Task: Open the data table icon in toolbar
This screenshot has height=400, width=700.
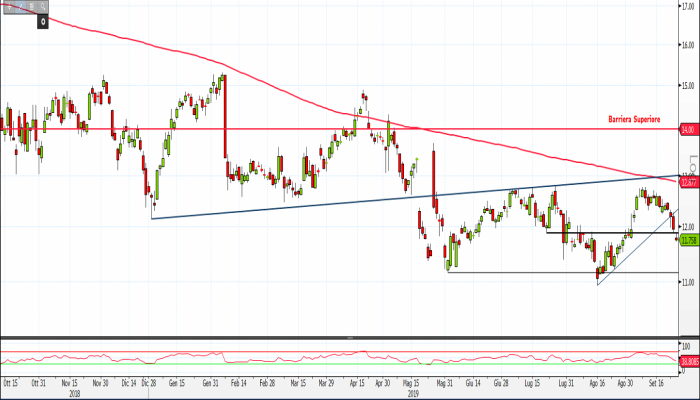Action: point(32,5)
